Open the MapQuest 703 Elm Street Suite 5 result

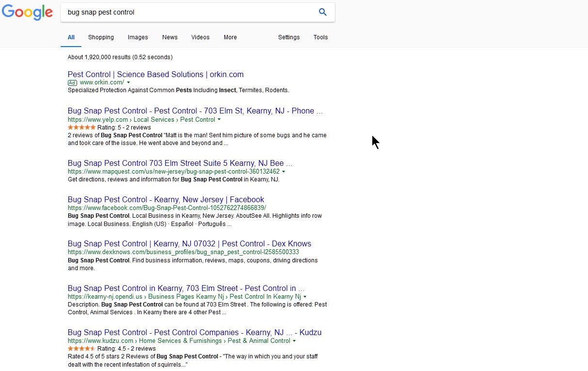coord(180,163)
